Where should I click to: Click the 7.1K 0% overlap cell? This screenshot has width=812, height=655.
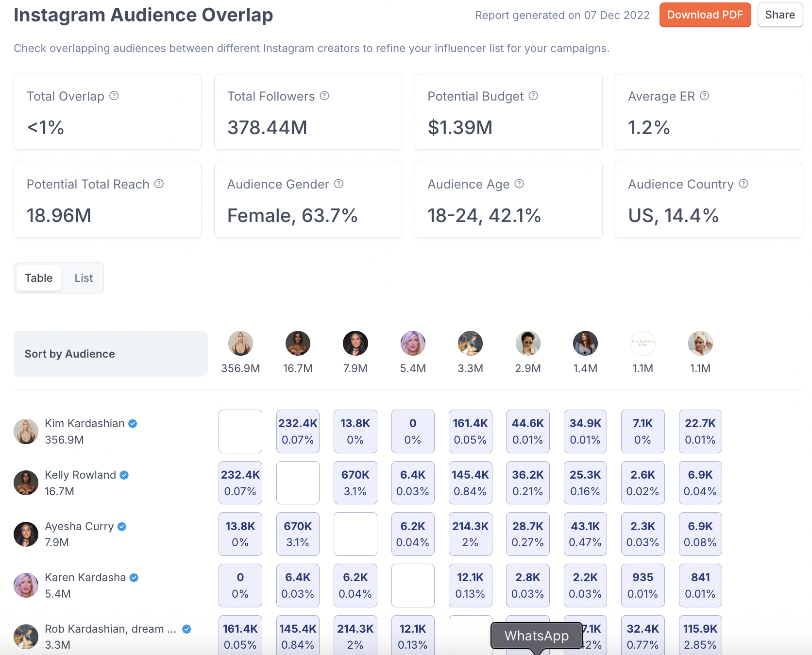click(643, 431)
